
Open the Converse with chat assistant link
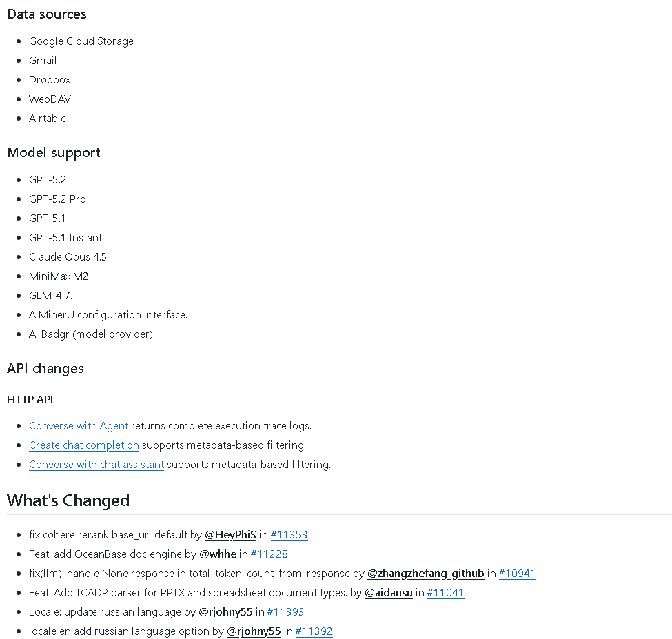click(96, 464)
